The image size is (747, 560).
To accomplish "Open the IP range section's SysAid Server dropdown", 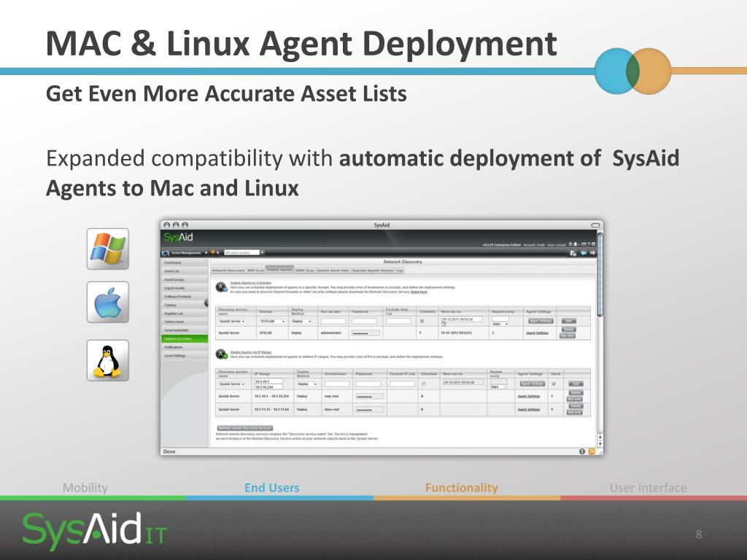I will 232,384.
